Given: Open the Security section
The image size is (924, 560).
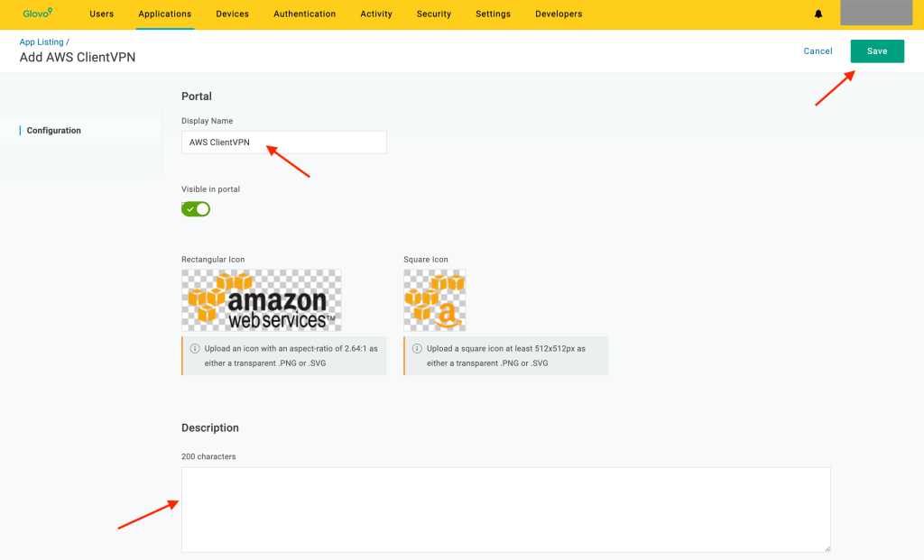Looking at the screenshot, I should tap(433, 14).
